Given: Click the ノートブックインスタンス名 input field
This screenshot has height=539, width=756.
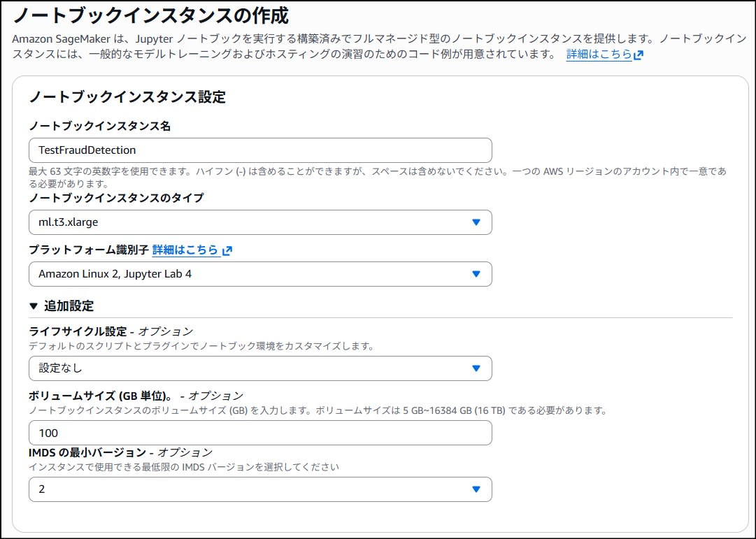Looking at the screenshot, I should point(259,150).
